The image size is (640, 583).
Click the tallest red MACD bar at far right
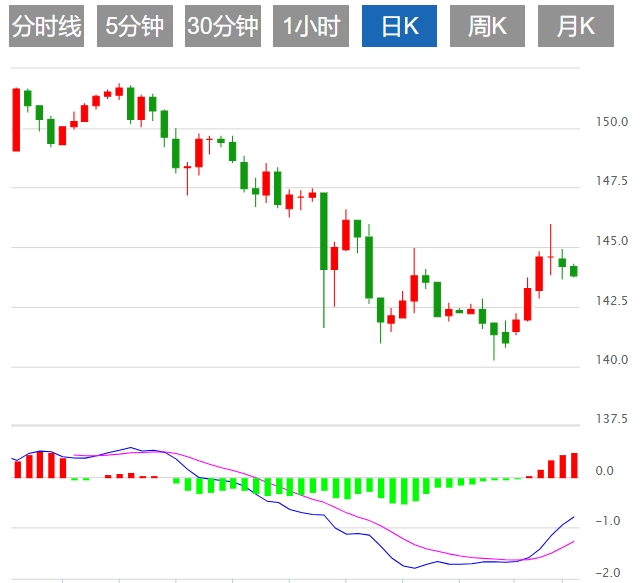pos(574,465)
